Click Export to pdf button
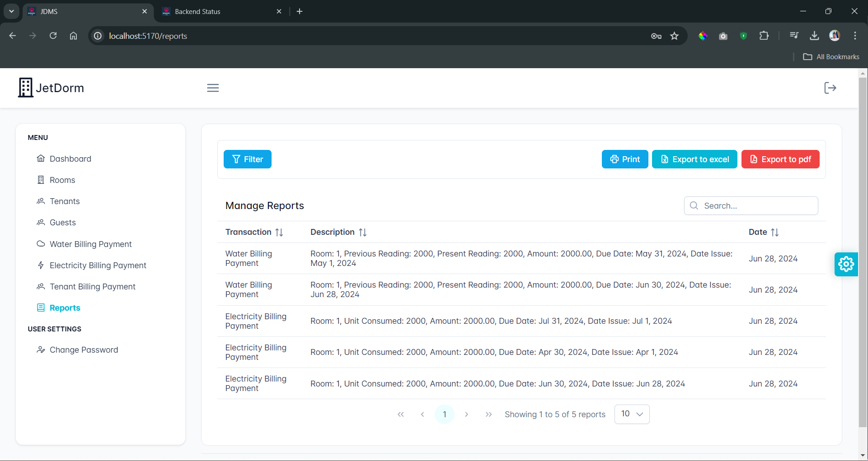This screenshot has height=461, width=868. tap(780, 159)
